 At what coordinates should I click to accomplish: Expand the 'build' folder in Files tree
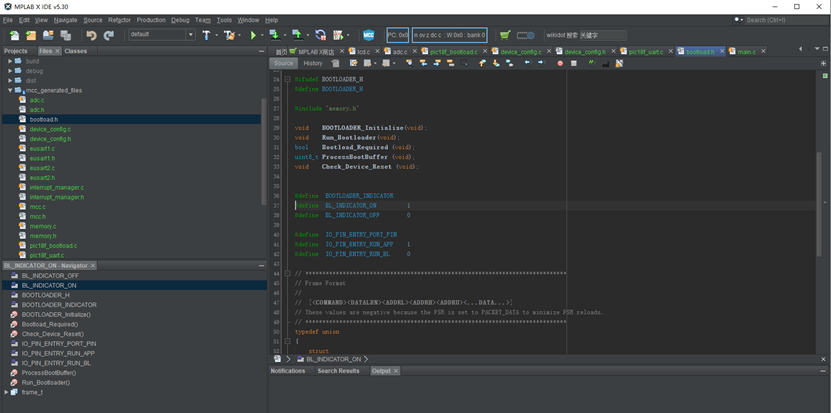(10, 61)
